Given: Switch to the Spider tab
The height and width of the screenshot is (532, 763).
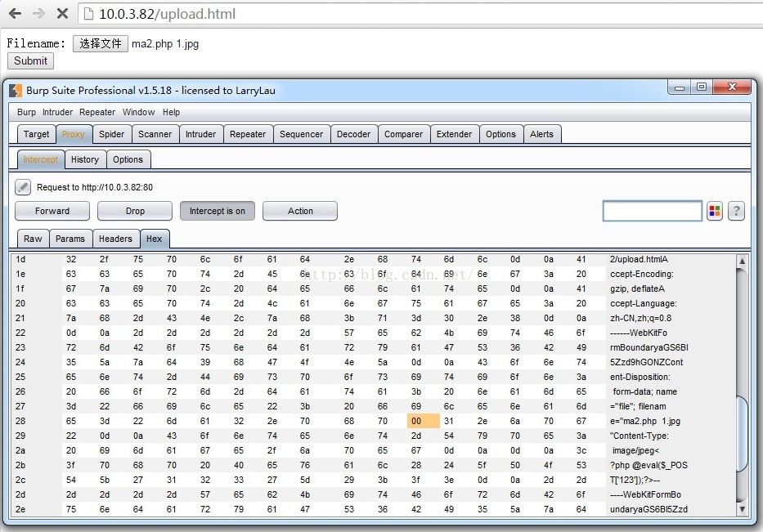Looking at the screenshot, I should click(112, 134).
